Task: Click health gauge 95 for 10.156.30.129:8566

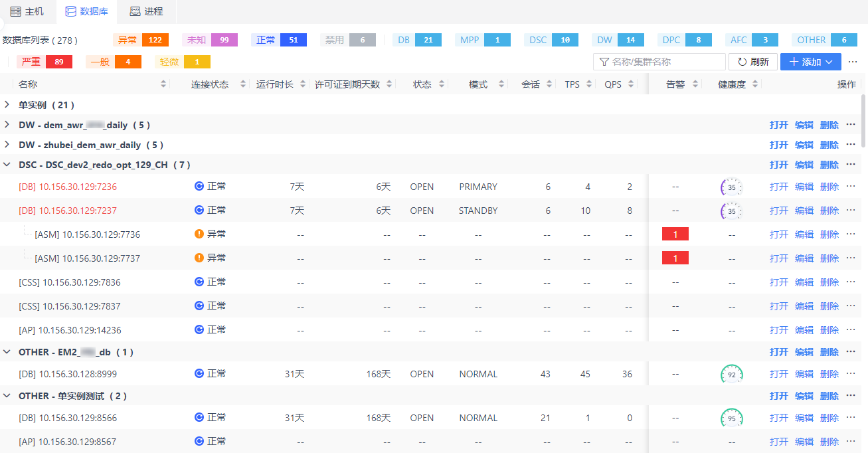Action: [x=732, y=418]
